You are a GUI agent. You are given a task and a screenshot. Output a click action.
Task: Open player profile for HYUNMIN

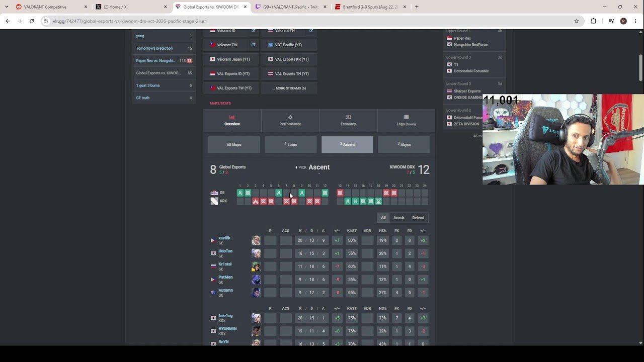tap(227, 329)
